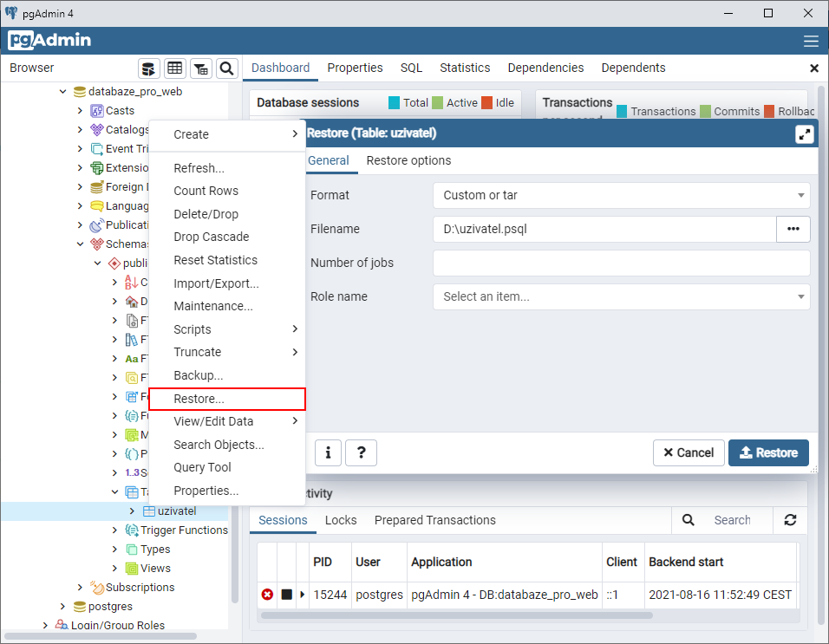Cancel the Restore dialog
Image resolution: width=829 pixels, height=644 pixels.
[689, 452]
